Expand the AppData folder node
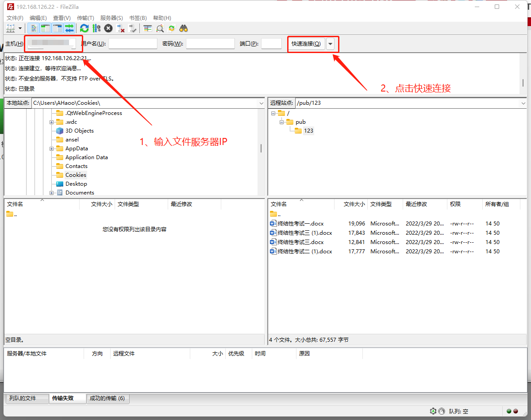531x420 pixels. (52, 149)
